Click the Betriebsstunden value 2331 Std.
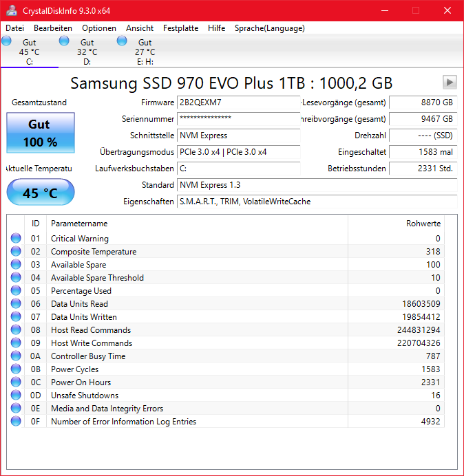This screenshot has height=476, width=464. point(423,169)
